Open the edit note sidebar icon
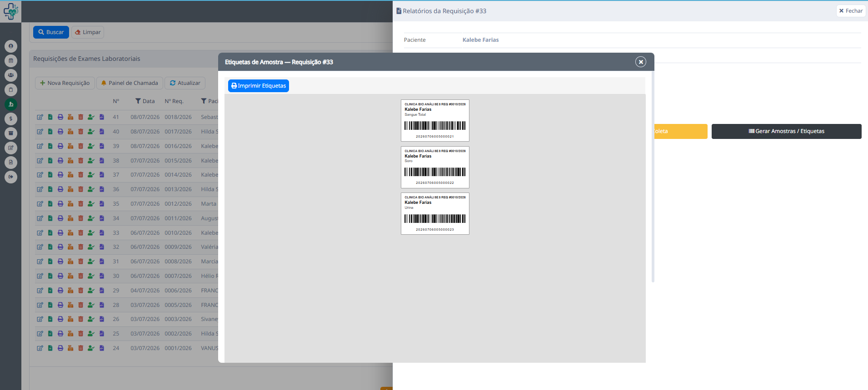 (x=11, y=148)
